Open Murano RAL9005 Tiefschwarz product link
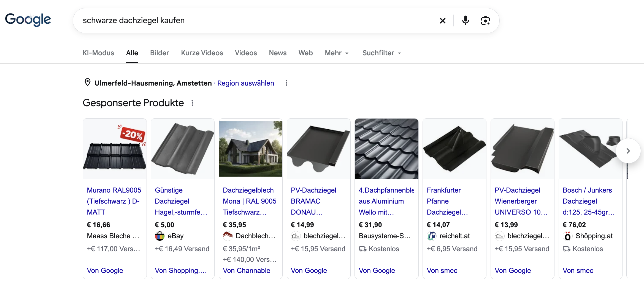Viewport: 644px width, 285px height. click(114, 201)
